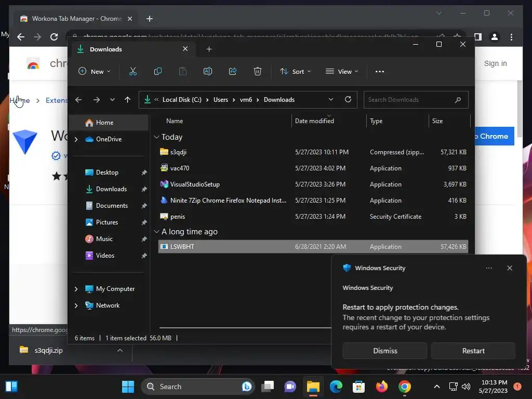Open Task View from the taskbar
Viewport: 532px width, 399px height.
tap(268, 387)
